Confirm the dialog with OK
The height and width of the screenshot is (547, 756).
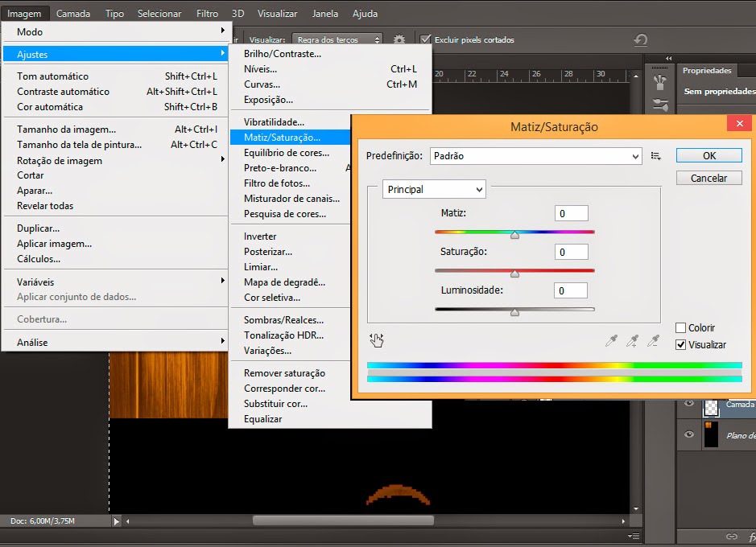[x=708, y=156]
